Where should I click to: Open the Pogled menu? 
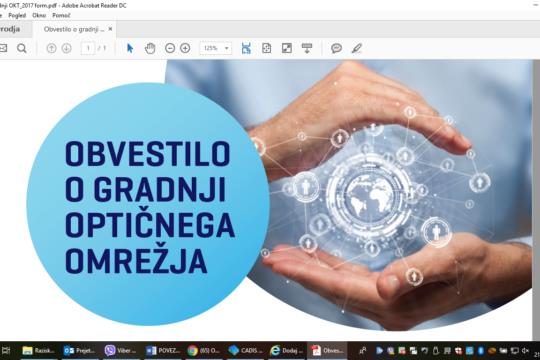tap(17, 16)
